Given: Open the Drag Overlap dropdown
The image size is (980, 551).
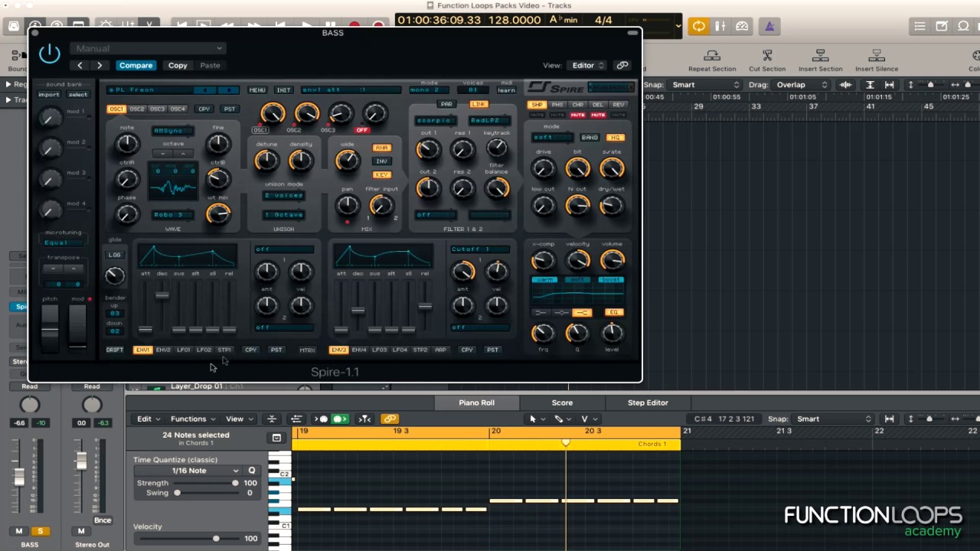Looking at the screenshot, I should [801, 85].
